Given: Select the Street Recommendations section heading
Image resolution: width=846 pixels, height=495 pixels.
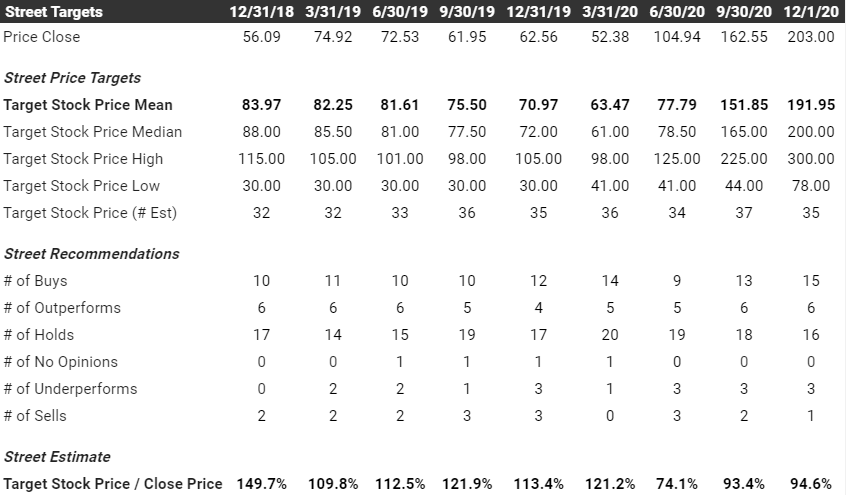Looking at the screenshot, I should point(92,254).
